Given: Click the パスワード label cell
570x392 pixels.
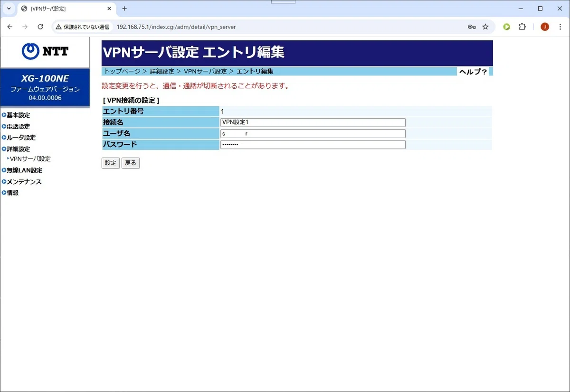Looking at the screenshot, I should [161, 145].
